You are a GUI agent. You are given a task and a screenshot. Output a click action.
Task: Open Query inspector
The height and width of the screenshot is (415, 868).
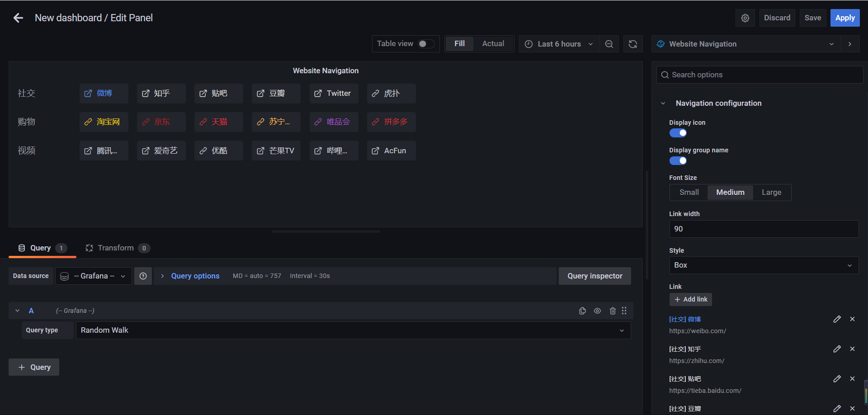coord(594,276)
